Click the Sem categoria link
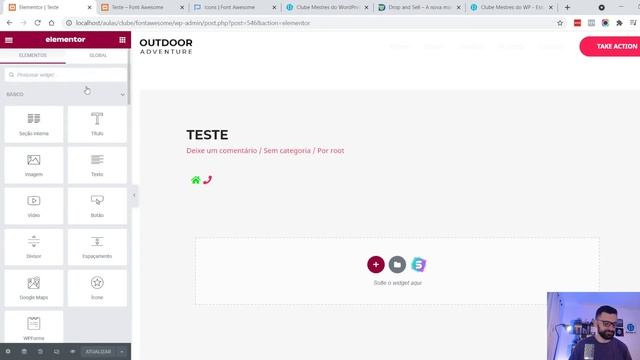Viewport: 640px width, 360px height. [x=287, y=151]
